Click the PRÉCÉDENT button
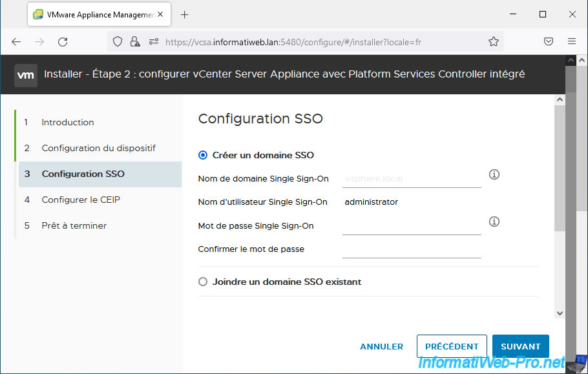Image resolution: width=588 pixels, height=374 pixels. (452, 347)
